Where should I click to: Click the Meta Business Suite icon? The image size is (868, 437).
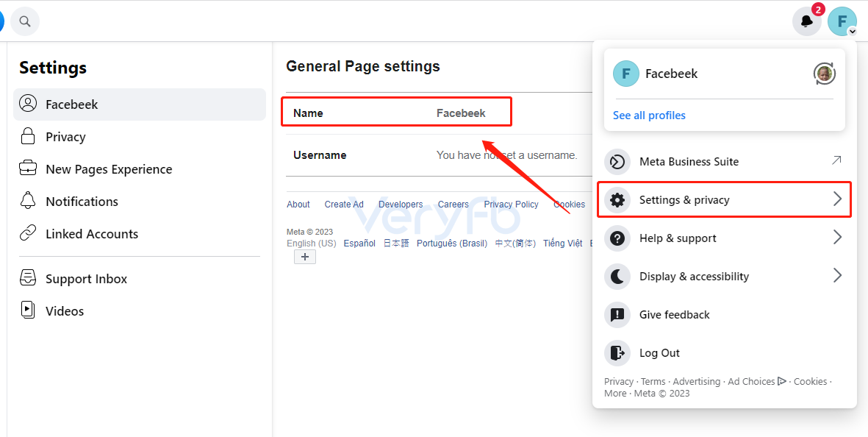pos(617,162)
